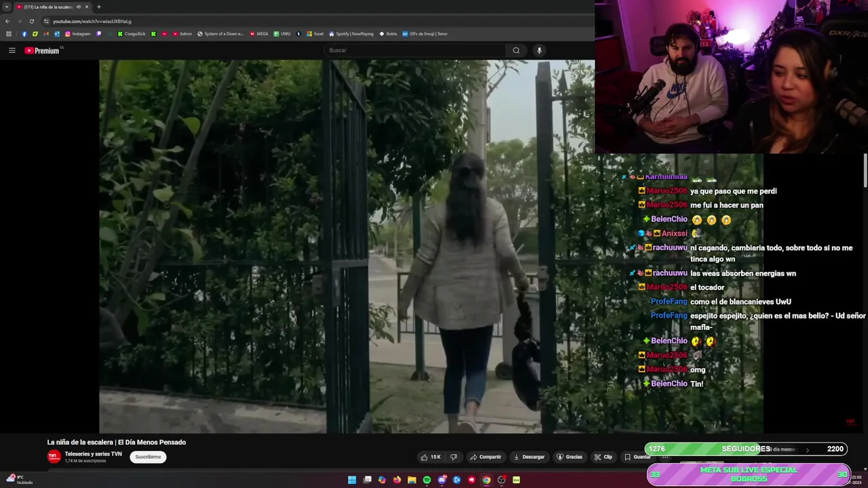Click Maruo2506's message 'me fui a hacer un pan'
The image size is (868, 488).
(727, 205)
